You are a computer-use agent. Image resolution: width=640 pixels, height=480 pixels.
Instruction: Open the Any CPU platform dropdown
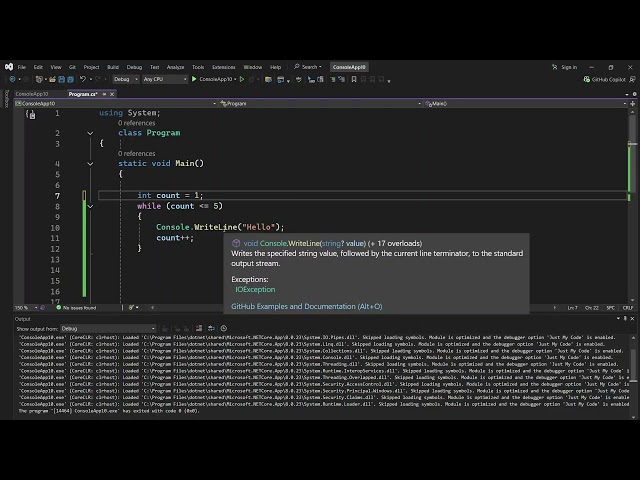pos(165,79)
